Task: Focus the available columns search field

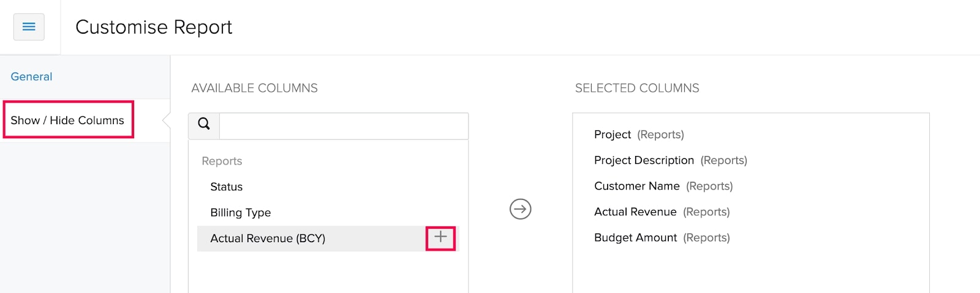Action: coord(343,126)
